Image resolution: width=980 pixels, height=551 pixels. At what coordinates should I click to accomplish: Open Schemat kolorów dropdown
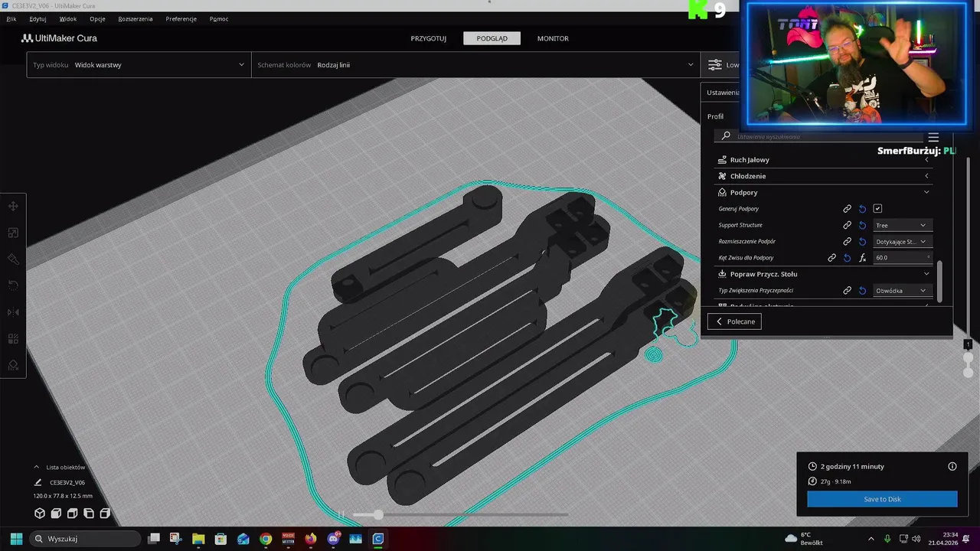coord(475,65)
